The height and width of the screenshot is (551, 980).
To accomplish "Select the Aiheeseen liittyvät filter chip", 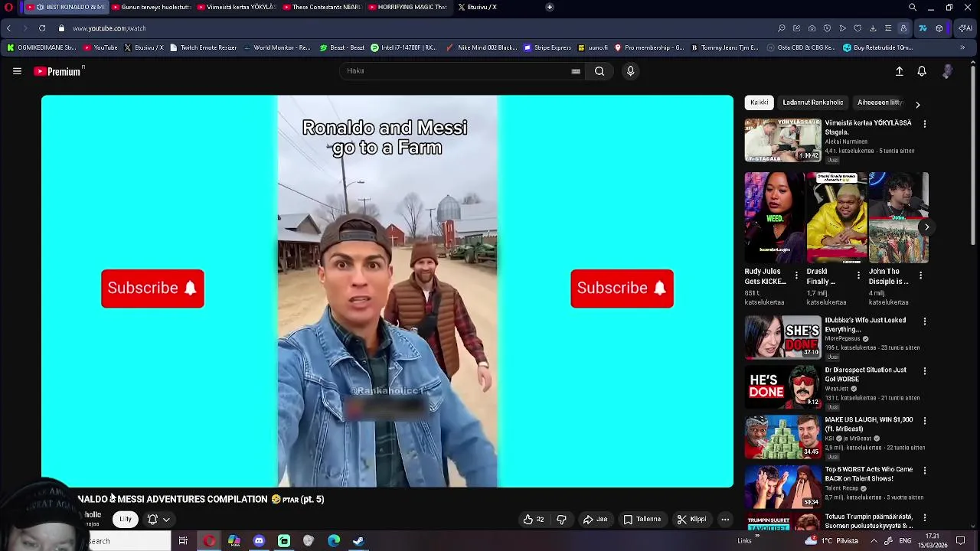I will tap(879, 103).
